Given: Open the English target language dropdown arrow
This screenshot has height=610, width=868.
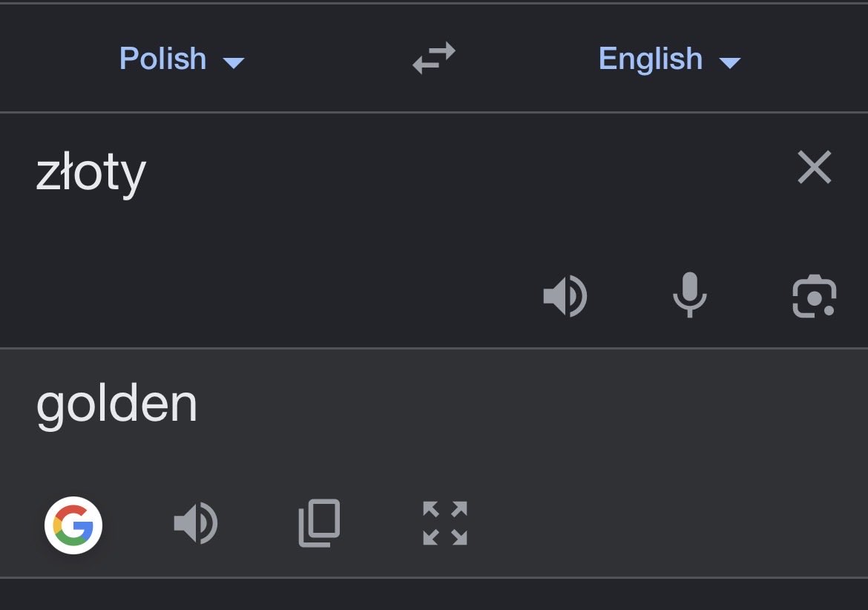Looking at the screenshot, I should (x=729, y=62).
